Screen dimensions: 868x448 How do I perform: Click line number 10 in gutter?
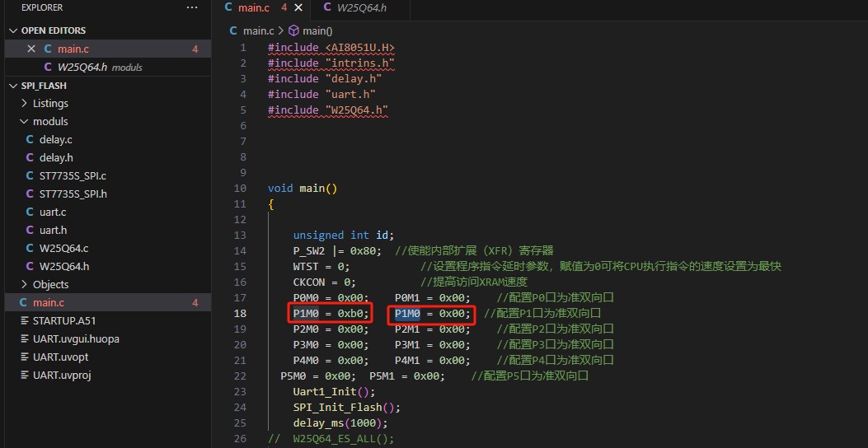click(x=240, y=189)
